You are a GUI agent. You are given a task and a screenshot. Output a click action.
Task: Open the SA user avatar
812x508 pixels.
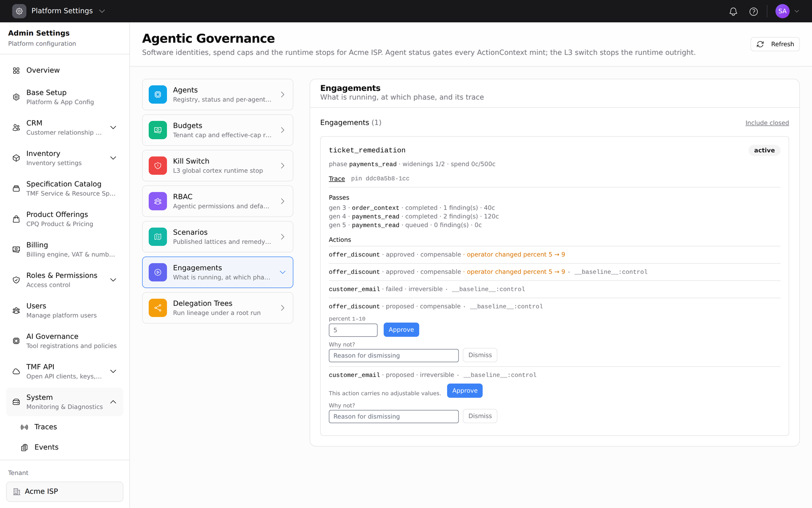[783, 11]
